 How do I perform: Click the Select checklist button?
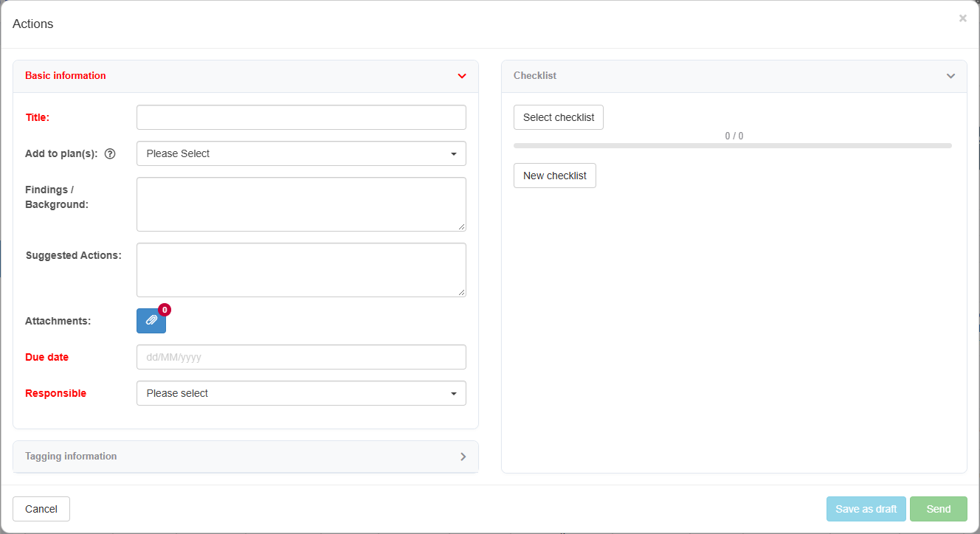[559, 117]
